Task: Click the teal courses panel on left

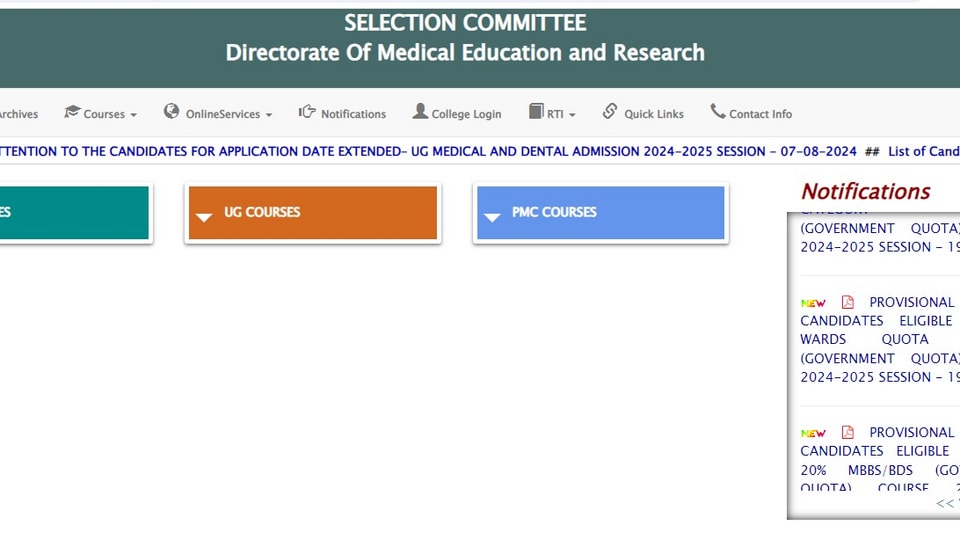Action: click(x=74, y=212)
